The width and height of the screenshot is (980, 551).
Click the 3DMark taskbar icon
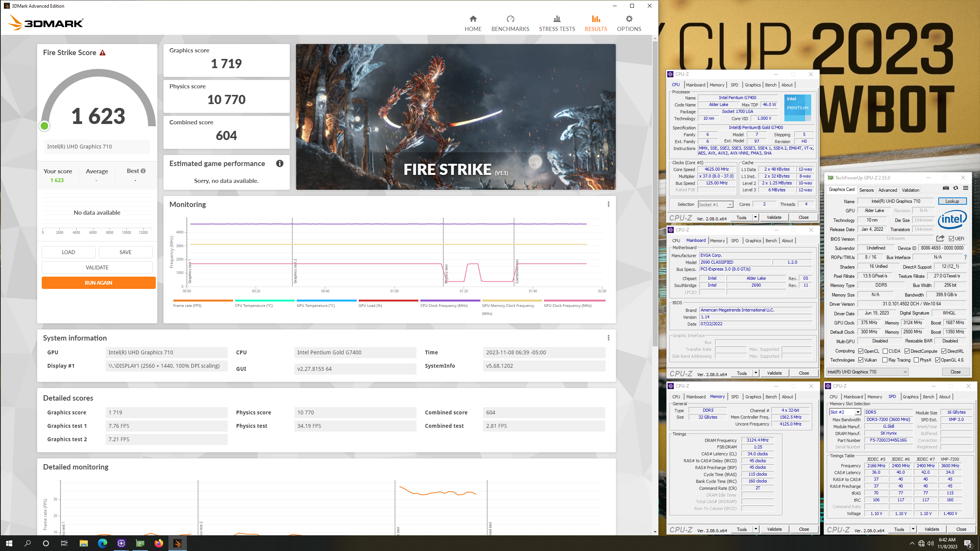pos(178,543)
